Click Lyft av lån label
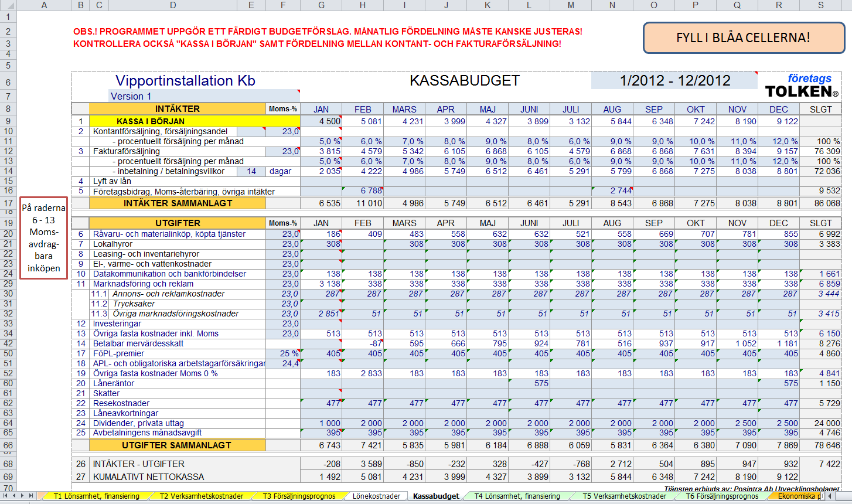This screenshot has width=852, height=504. pos(113,181)
